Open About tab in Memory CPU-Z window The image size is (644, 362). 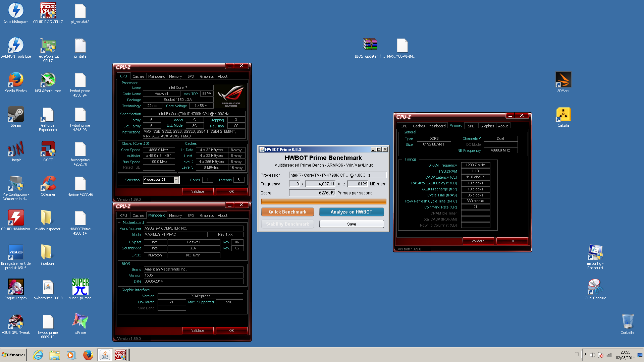pyautogui.click(x=503, y=126)
